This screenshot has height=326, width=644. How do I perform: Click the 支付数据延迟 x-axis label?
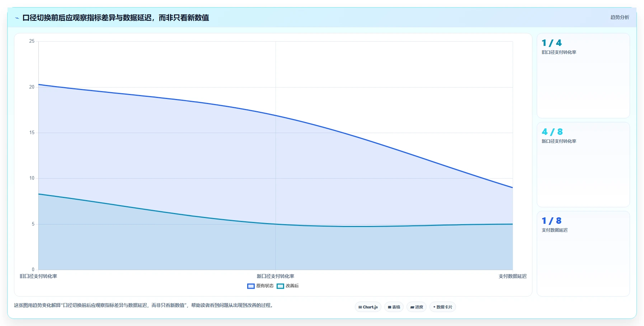pyautogui.click(x=513, y=276)
